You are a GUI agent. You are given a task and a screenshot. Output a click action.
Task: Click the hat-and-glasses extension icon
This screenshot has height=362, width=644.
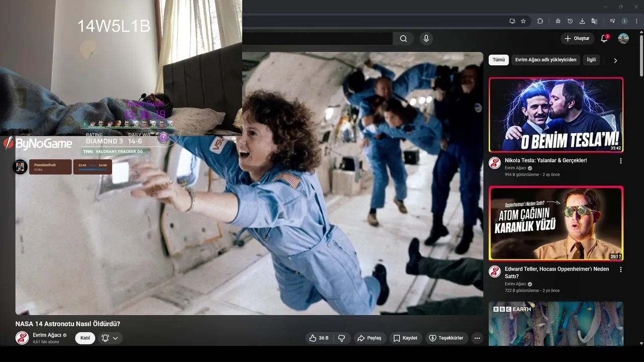[x=558, y=21]
